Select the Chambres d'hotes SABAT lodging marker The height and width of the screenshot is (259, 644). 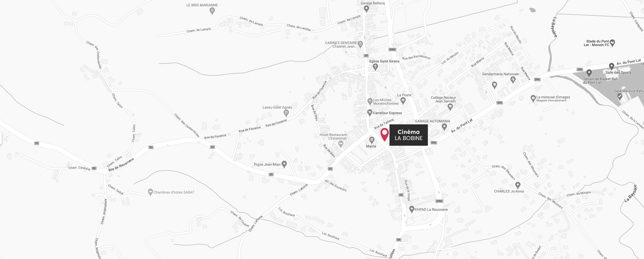click(150, 192)
